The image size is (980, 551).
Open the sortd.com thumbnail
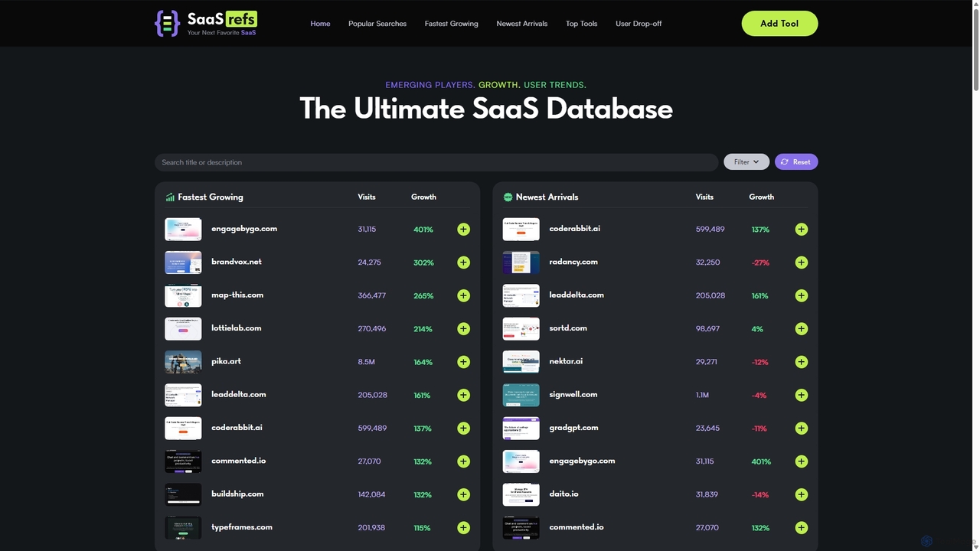[x=521, y=329]
